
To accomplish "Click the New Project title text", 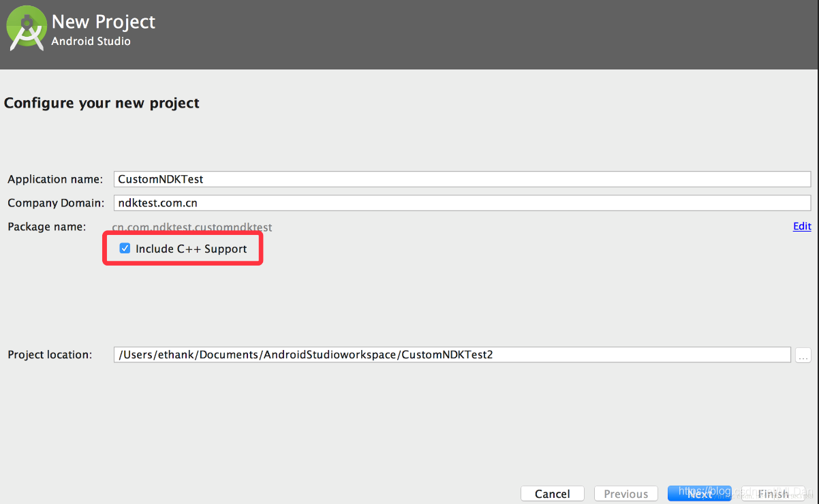I will (104, 22).
